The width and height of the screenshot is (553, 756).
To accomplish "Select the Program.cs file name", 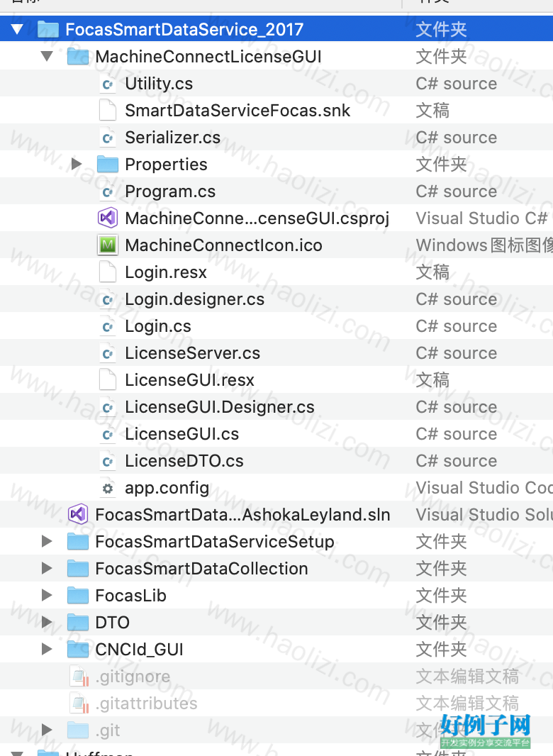I will [x=170, y=192].
